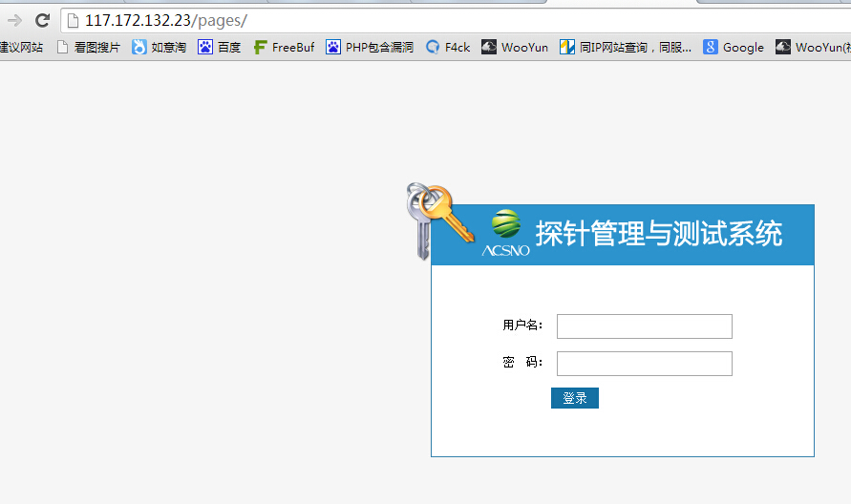Click the 看图搜片 page favicon
This screenshot has width=851, height=504.
coord(62,48)
